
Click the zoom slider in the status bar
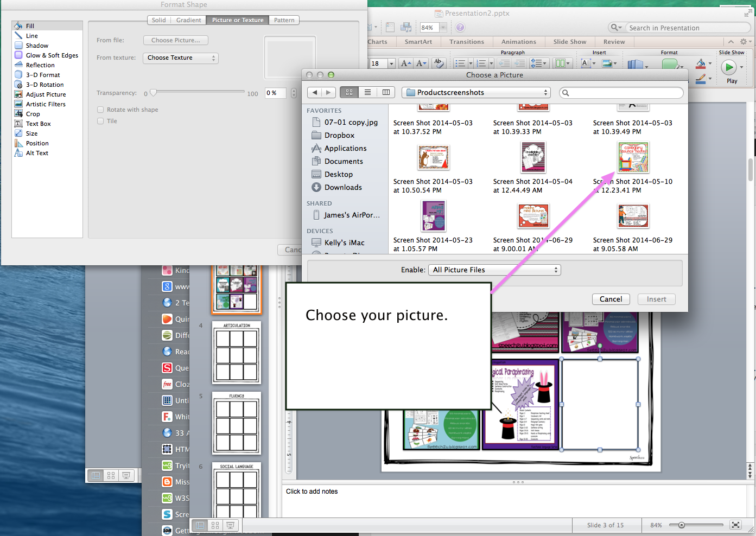pos(682,525)
